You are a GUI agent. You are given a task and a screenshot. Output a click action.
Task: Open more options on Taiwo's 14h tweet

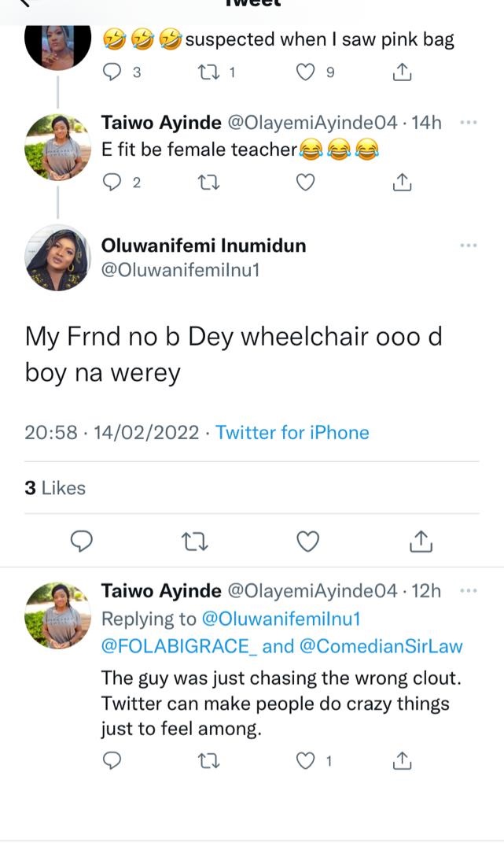[469, 123]
